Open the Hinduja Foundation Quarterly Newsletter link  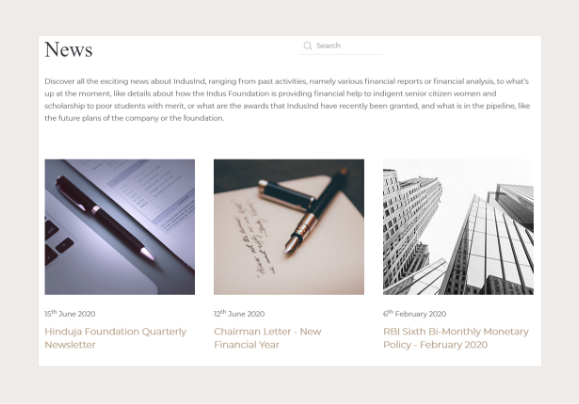click(x=116, y=338)
